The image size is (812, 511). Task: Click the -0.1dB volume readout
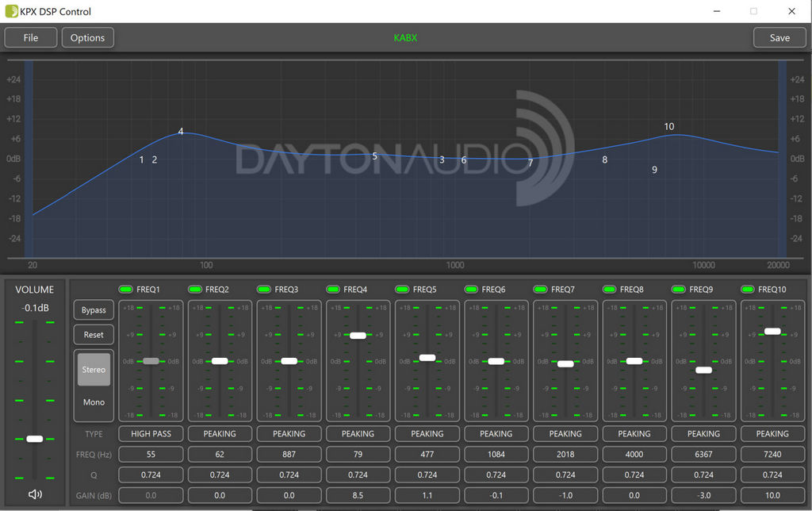click(x=35, y=308)
